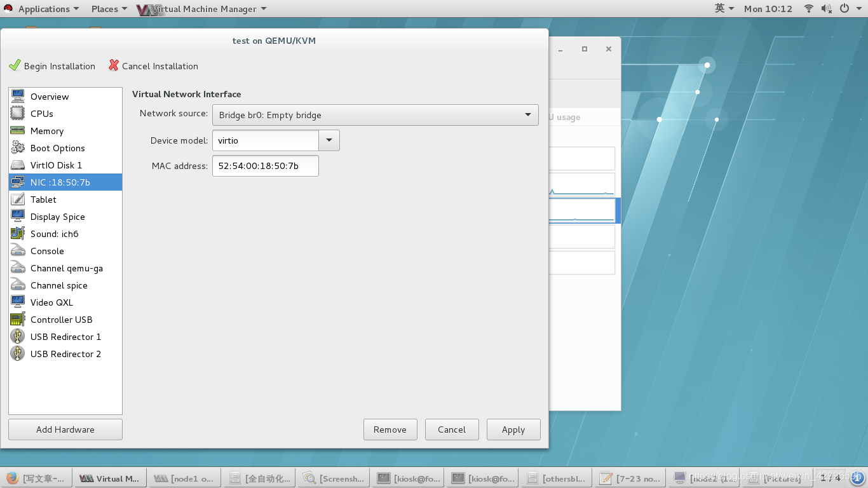This screenshot has height=488, width=868.
Task: Switch to [othersbl... taskbar window
Action: [557, 478]
